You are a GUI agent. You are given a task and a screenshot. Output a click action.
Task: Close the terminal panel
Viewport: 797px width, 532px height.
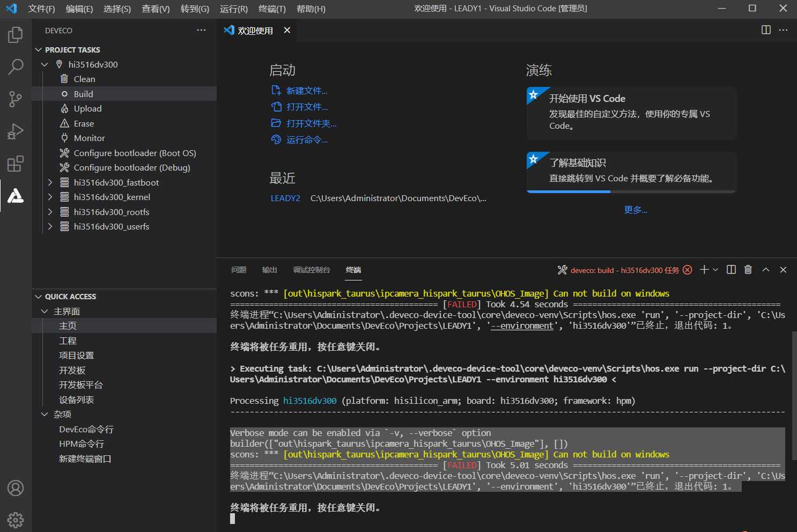point(783,270)
